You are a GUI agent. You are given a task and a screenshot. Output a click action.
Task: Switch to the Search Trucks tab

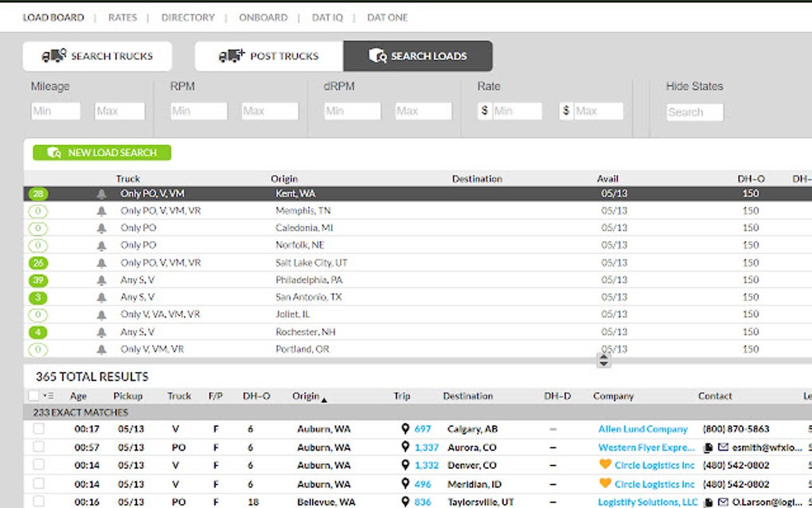pyautogui.click(x=96, y=56)
